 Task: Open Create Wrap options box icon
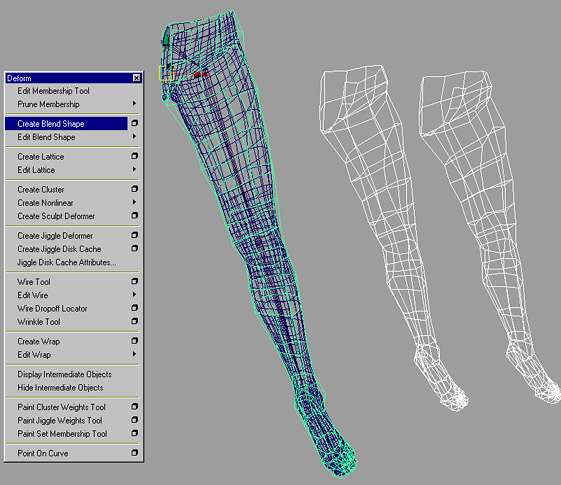pyautogui.click(x=135, y=341)
